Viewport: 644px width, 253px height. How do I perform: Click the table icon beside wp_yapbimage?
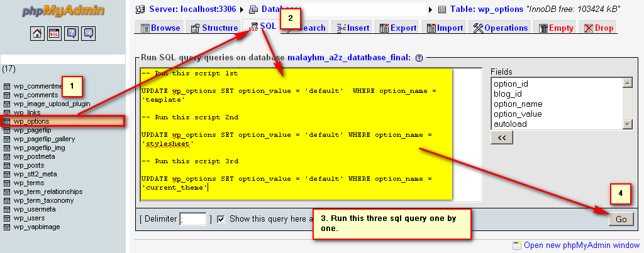point(6,227)
